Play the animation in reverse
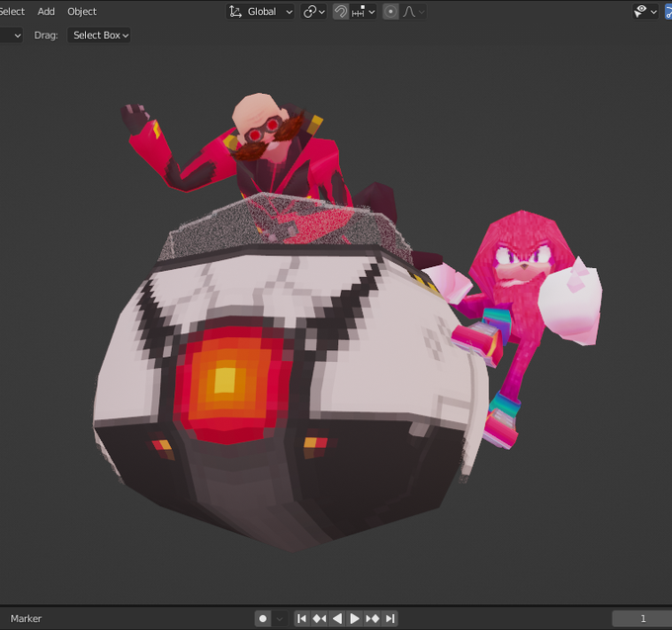 [337, 618]
